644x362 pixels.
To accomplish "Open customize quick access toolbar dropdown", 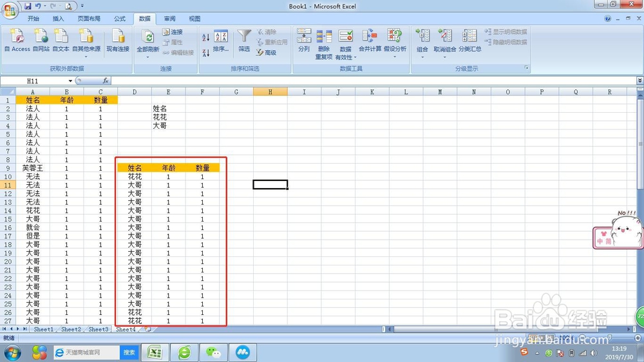I will 82,6.
